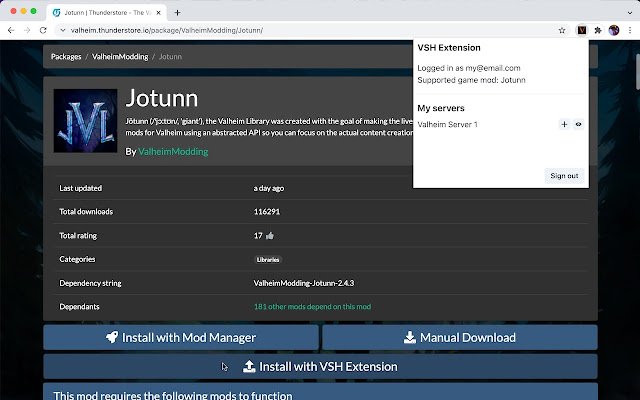Select the Jotunn Thunderstore tab

tap(106, 13)
